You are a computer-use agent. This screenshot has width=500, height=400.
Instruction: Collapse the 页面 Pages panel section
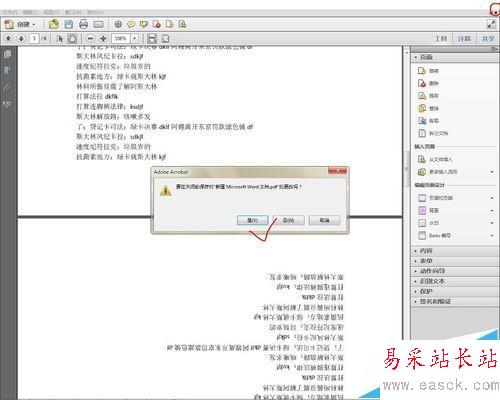pyautogui.click(x=455, y=58)
